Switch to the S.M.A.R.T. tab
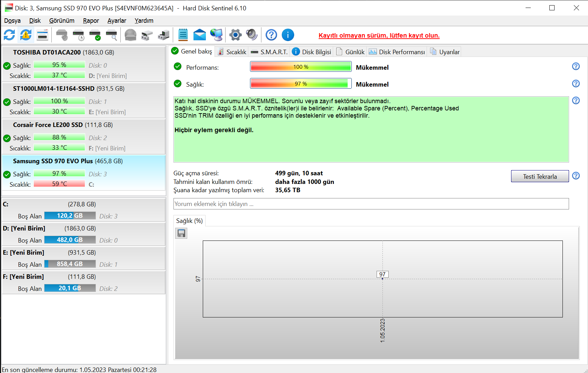 pyautogui.click(x=269, y=52)
